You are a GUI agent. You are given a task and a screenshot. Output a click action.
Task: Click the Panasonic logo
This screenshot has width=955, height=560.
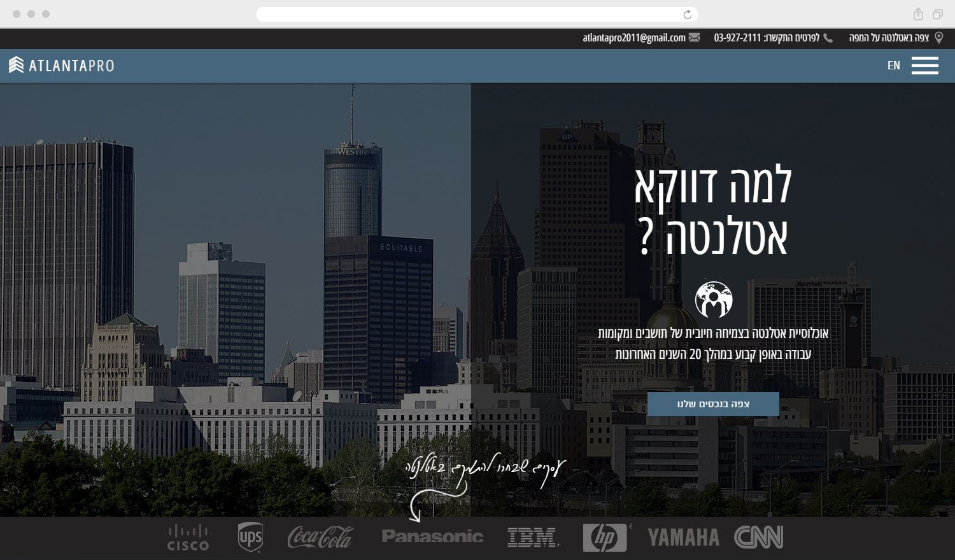(432, 537)
